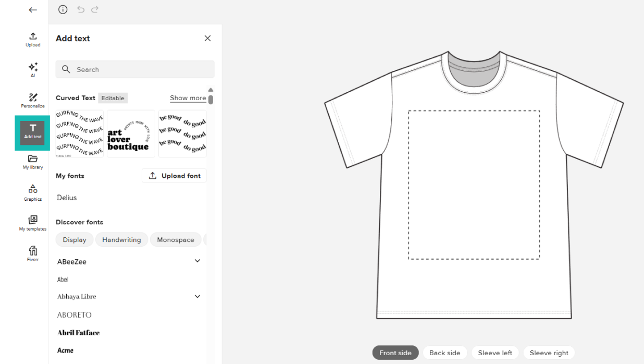Image resolution: width=644 pixels, height=364 pixels.
Task: Click the magnifier icon in search box
Action: (x=66, y=69)
